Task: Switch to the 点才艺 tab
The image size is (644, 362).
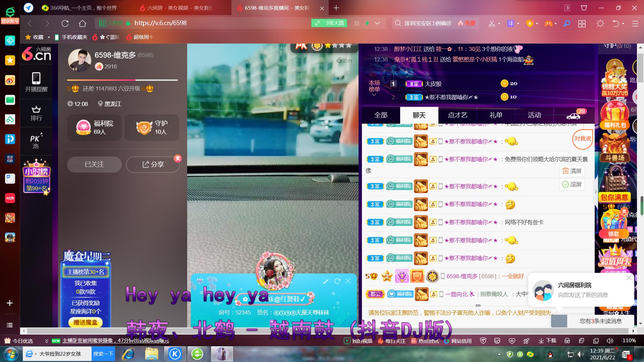Action: [x=458, y=115]
